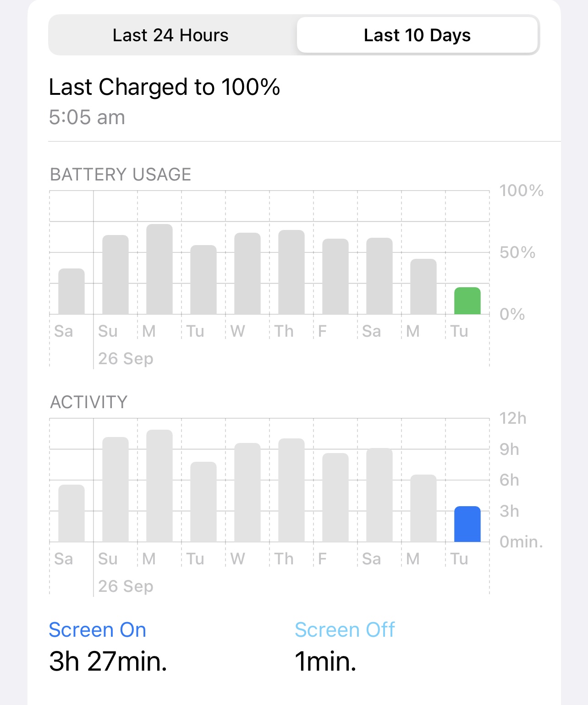Viewport: 588px width, 705px height.
Task: Tap second Saturday's battery usage bar
Action: (379, 276)
